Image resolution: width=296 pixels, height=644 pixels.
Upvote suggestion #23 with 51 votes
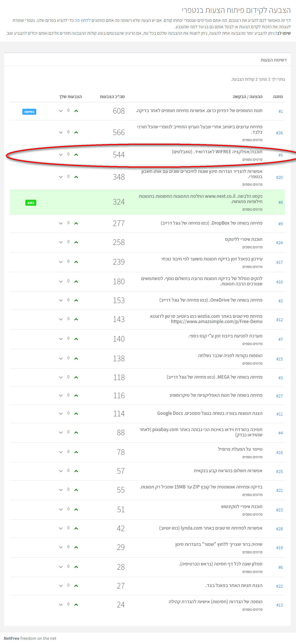click(76, 510)
